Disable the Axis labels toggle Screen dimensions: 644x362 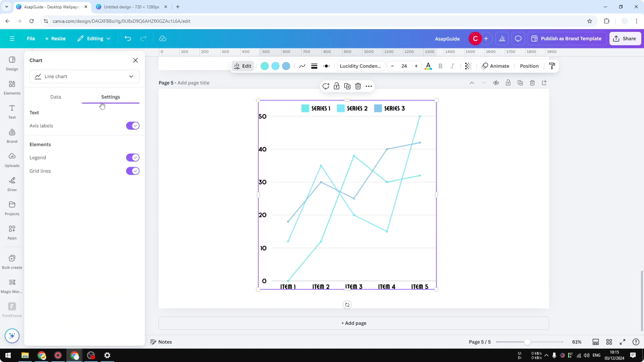point(133,126)
